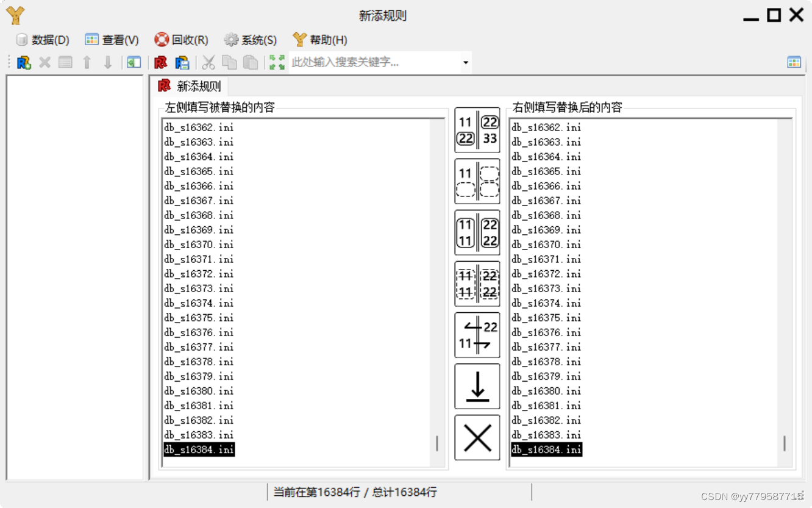The height and width of the screenshot is (508, 812).
Task: Click db_s16366.ini in the right list
Action: point(546,186)
